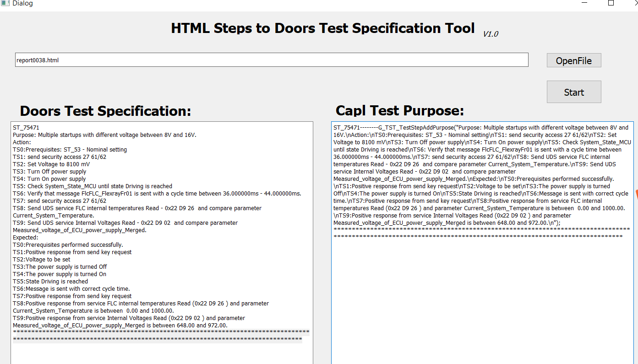
Task: Click the 'Doors Test Specification:' heading
Action: pyautogui.click(x=105, y=111)
